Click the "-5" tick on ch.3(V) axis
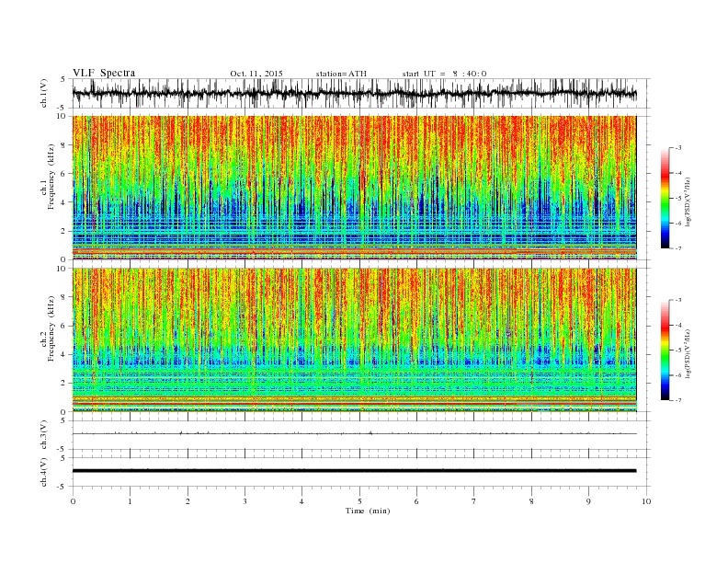728x563 pixels. point(63,450)
